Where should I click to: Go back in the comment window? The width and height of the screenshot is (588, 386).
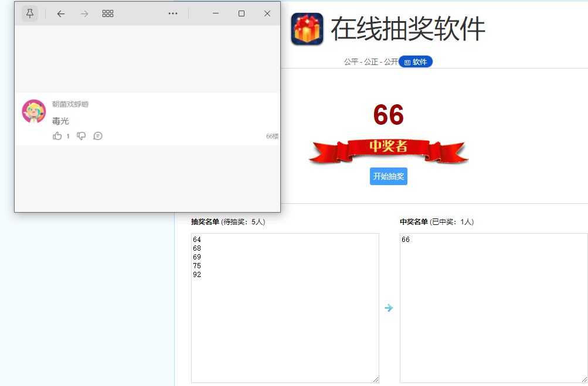click(61, 14)
